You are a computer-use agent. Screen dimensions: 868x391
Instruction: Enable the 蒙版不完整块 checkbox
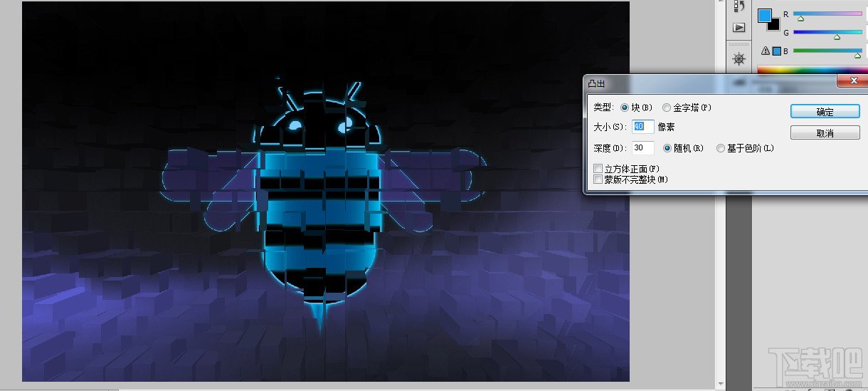[x=598, y=179]
